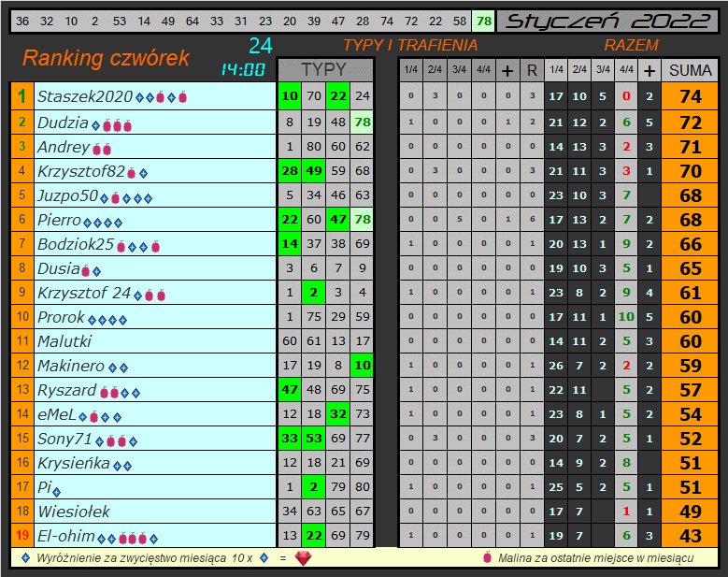Click the green pick 47 in Pierro's row
This screenshot has height=577, width=728.
click(x=338, y=219)
